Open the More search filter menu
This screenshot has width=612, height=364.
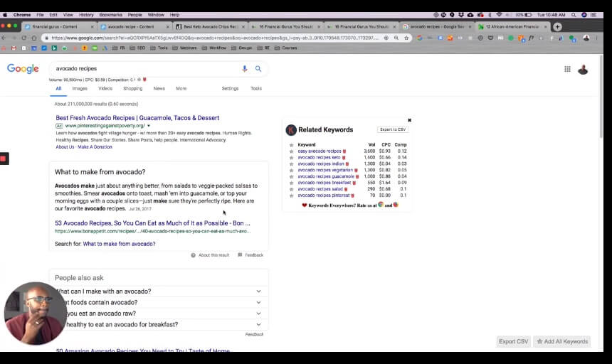pos(181,88)
